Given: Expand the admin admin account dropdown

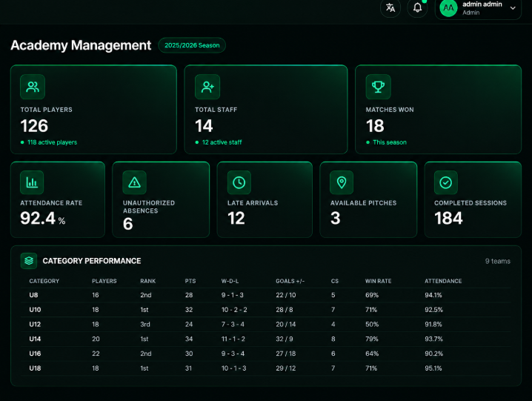Looking at the screenshot, I should tap(513, 8).
